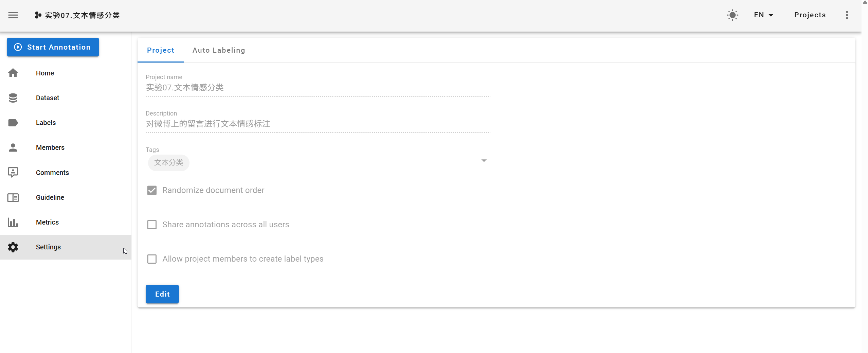Switch to the Auto Labeling tab
The image size is (868, 353).
pos(219,50)
